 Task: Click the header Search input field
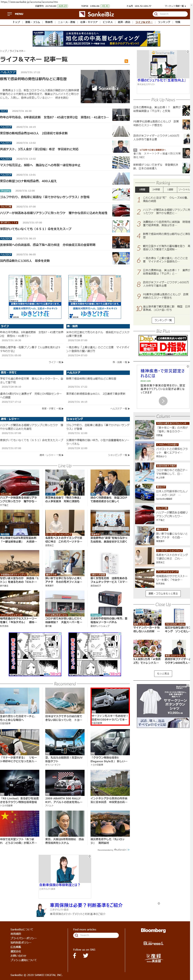[173, 14]
